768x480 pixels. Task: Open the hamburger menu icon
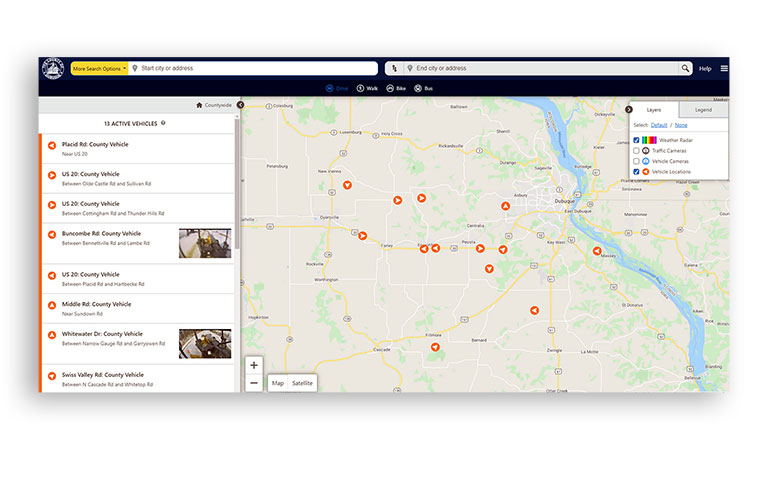coord(724,68)
